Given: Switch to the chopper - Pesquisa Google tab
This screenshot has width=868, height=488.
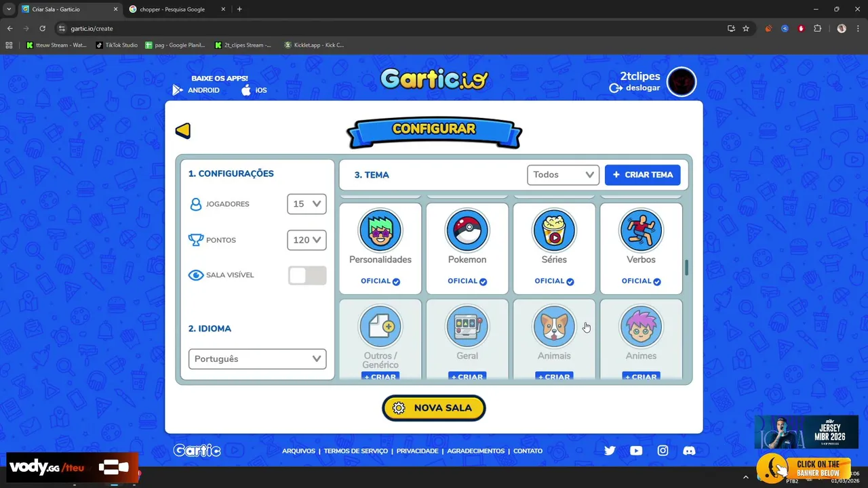Looking at the screenshot, I should [x=177, y=9].
